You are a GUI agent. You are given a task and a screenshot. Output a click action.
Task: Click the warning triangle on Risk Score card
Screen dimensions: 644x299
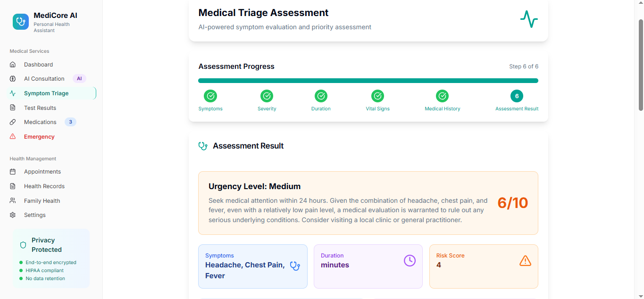[x=525, y=260]
